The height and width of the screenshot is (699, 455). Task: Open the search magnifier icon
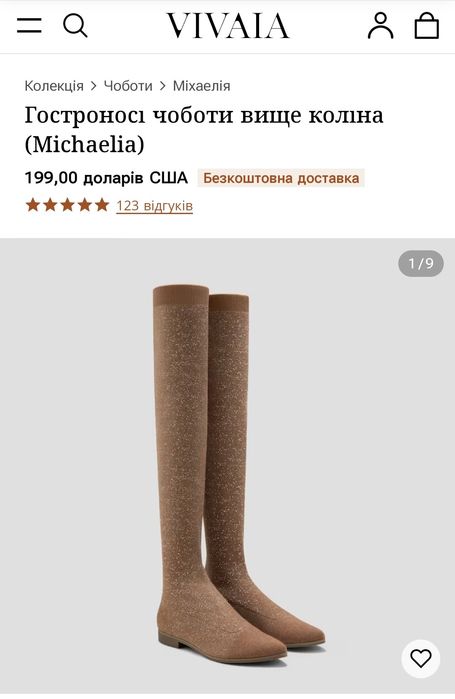point(75,25)
